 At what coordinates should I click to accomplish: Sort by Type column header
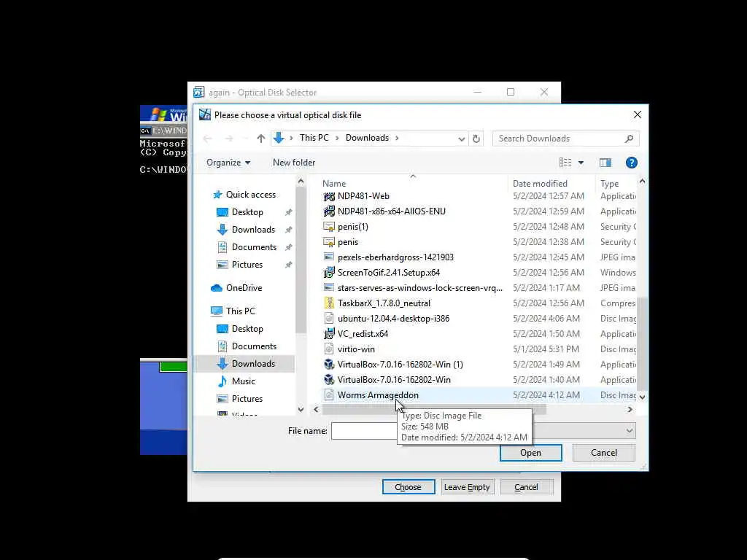tap(609, 183)
